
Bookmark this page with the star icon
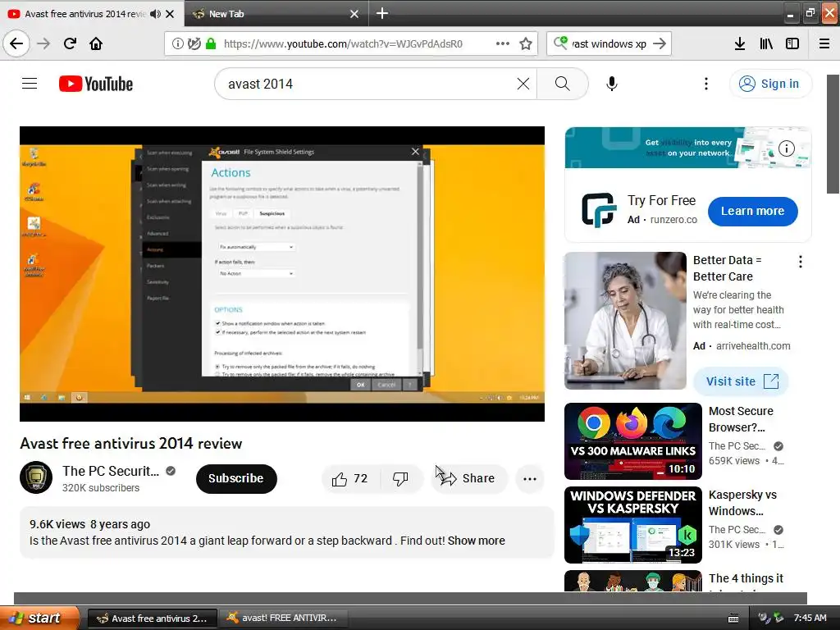[x=526, y=43]
